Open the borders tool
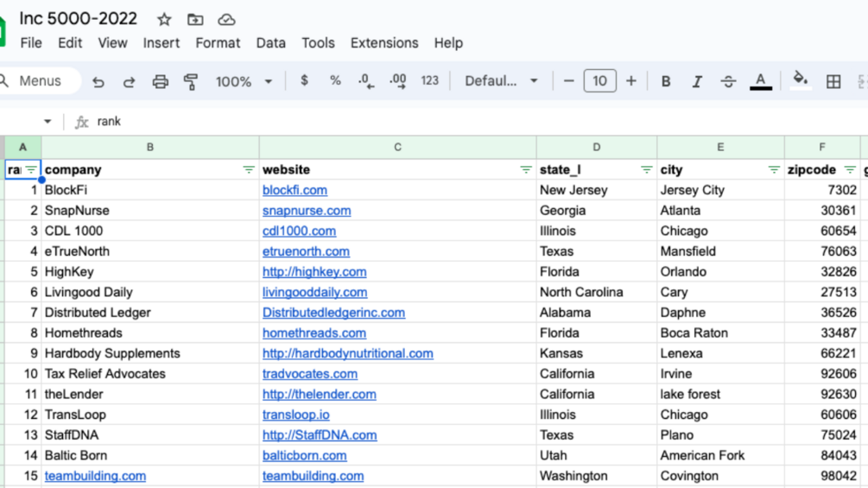This screenshot has height=488, width=868. tap(833, 81)
